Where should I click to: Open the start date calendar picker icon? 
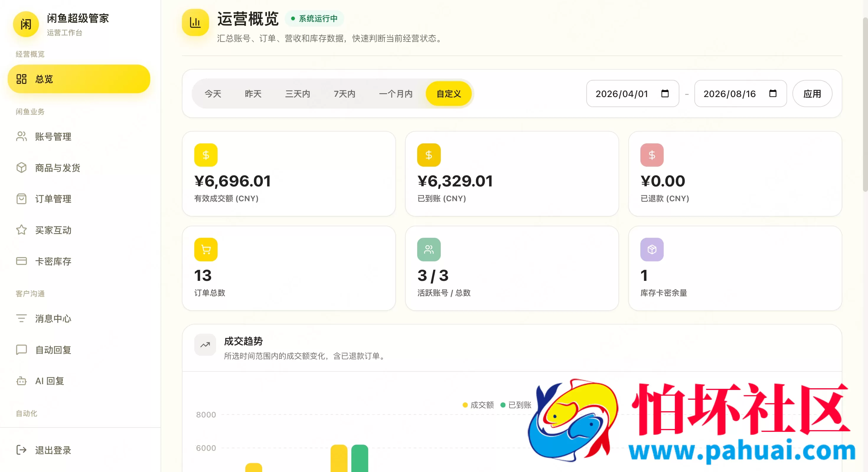tap(665, 94)
